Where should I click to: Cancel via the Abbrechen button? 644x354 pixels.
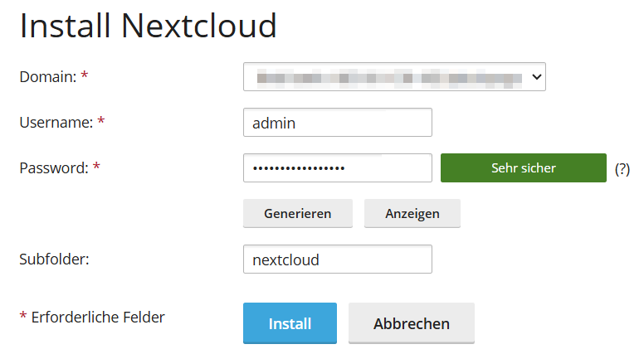coord(411,323)
